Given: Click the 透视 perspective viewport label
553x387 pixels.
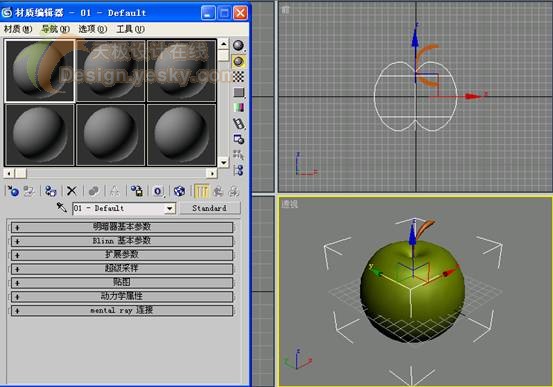Looking at the screenshot, I should click(x=290, y=204).
